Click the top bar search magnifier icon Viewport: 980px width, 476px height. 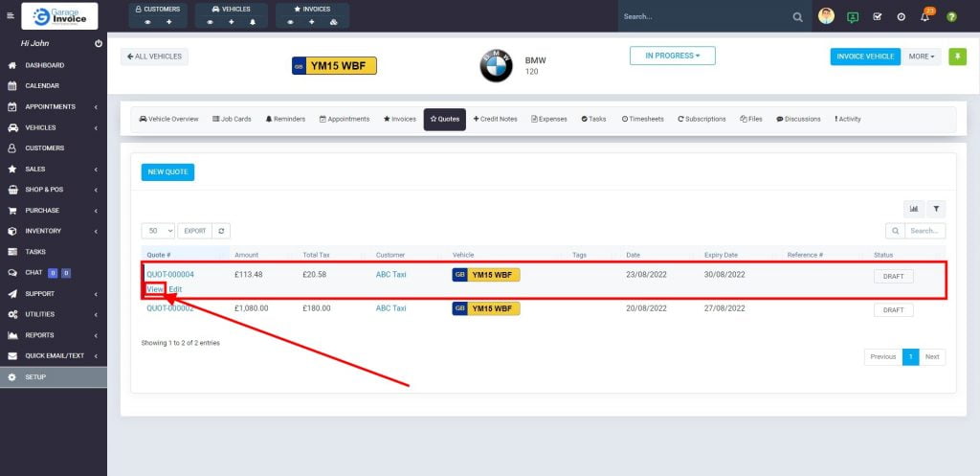tap(798, 16)
